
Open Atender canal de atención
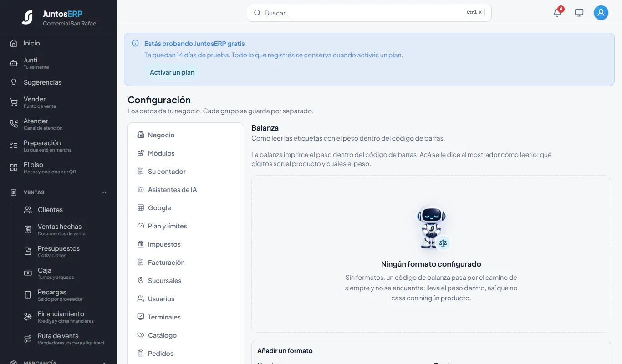[58, 124]
